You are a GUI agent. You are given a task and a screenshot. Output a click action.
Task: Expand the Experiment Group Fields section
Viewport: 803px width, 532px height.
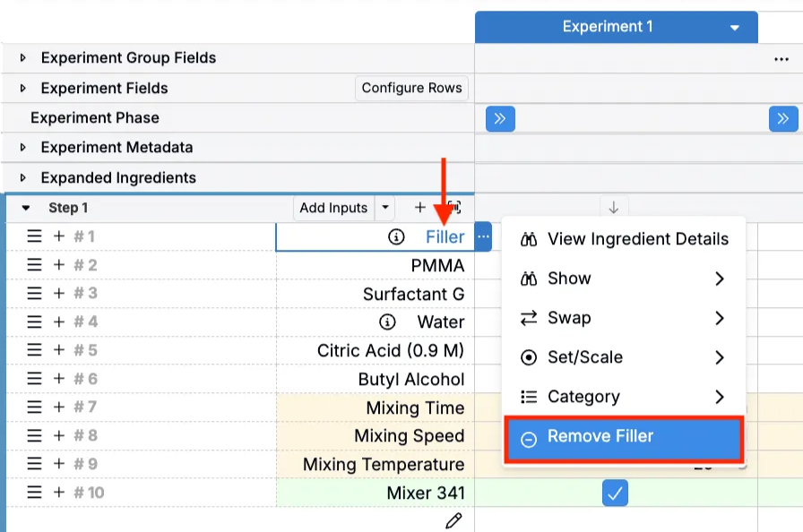[x=23, y=58]
